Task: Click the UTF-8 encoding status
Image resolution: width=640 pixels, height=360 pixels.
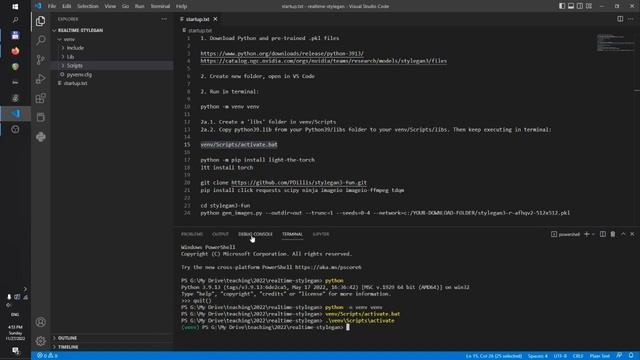Action: [x=560, y=356]
